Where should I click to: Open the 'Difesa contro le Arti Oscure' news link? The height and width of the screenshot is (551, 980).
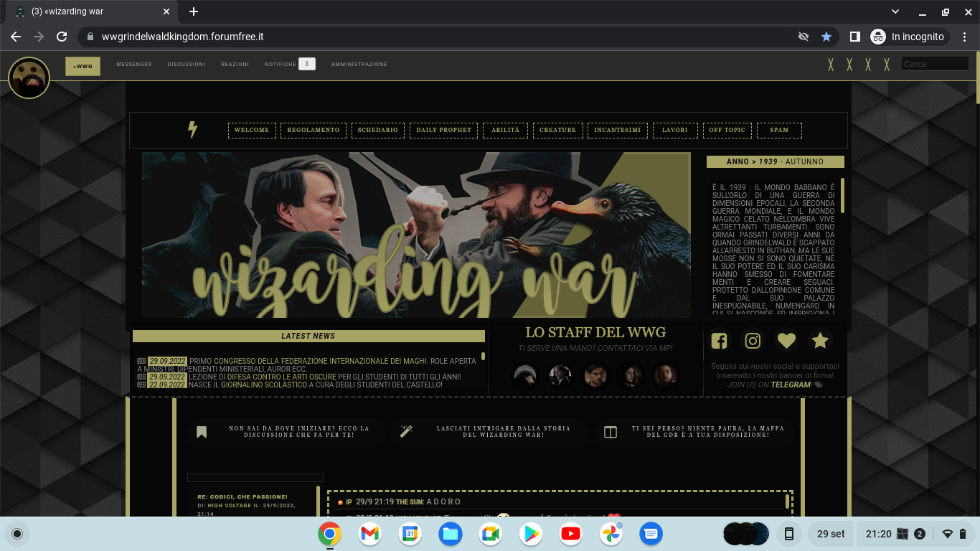282,377
